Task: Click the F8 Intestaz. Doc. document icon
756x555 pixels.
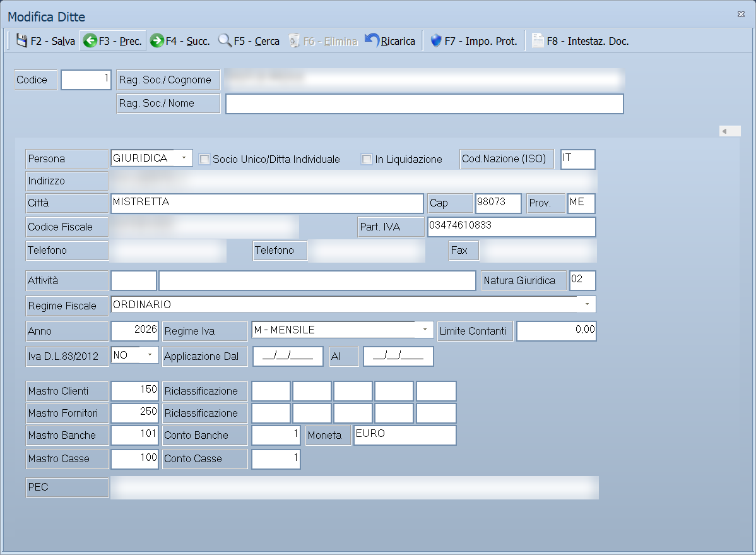Action: (x=538, y=41)
